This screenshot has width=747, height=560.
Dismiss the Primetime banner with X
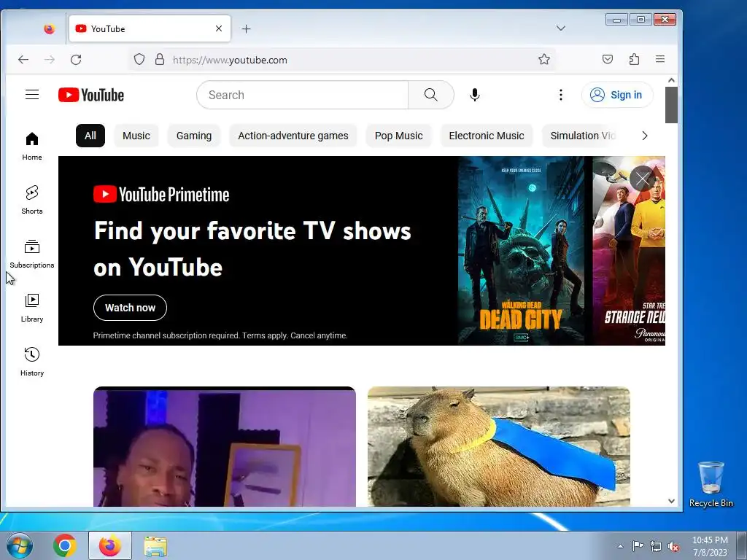coord(642,179)
